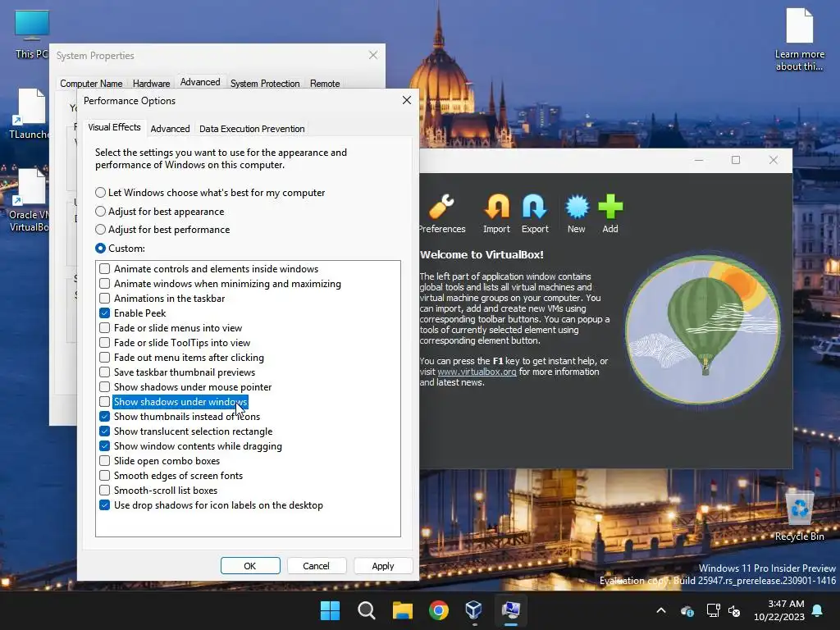Click the Import appliance icon

(x=496, y=214)
